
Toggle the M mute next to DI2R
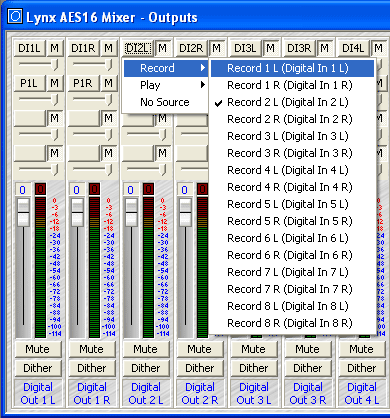coord(216,48)
